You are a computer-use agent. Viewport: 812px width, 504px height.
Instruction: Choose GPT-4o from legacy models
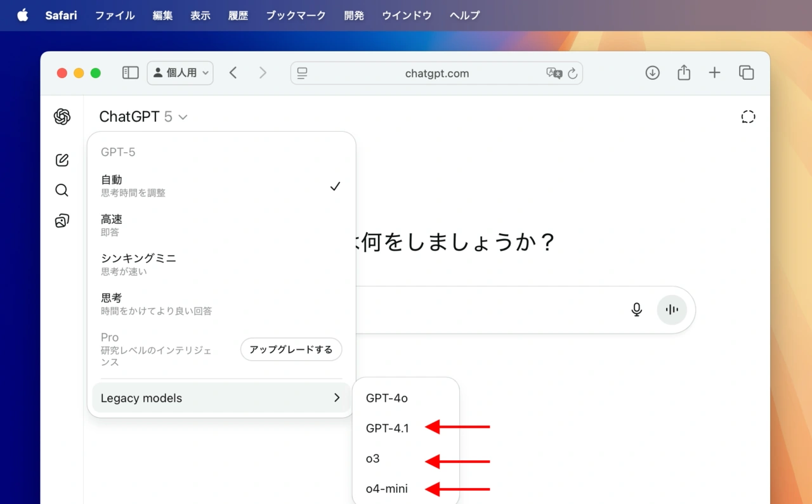(x=387, y=398)
